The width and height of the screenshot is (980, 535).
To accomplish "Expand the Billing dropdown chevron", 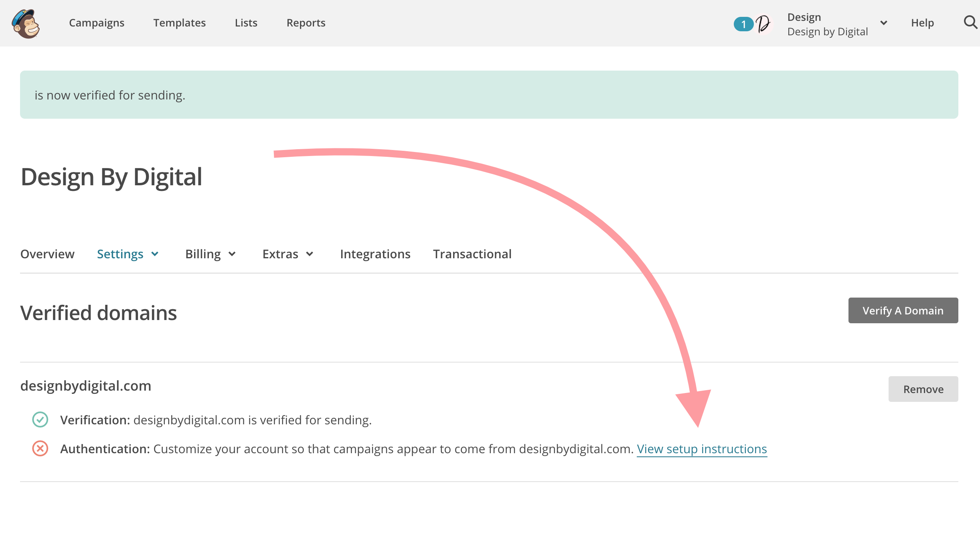I will tap(232, 254).
